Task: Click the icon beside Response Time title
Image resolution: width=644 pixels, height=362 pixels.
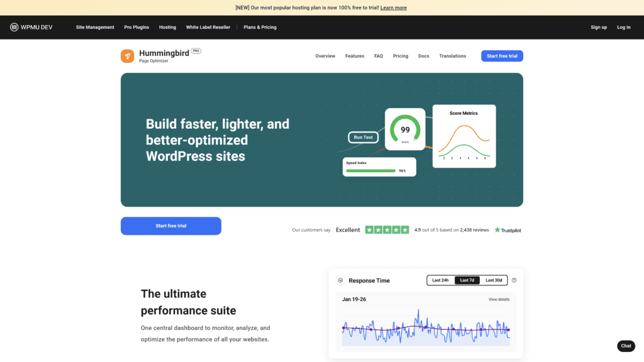Action: pyautogui.click(x=340, y=280)
